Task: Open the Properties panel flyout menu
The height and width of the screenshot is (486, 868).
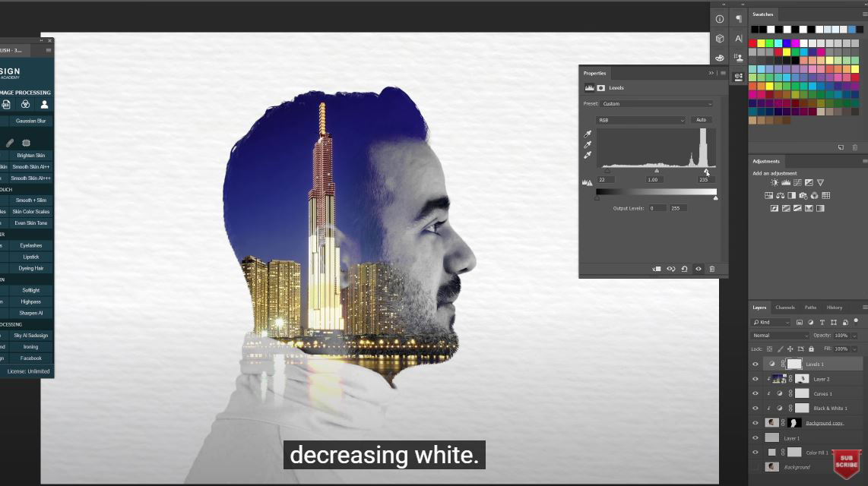Action: (x=723, y=73)
